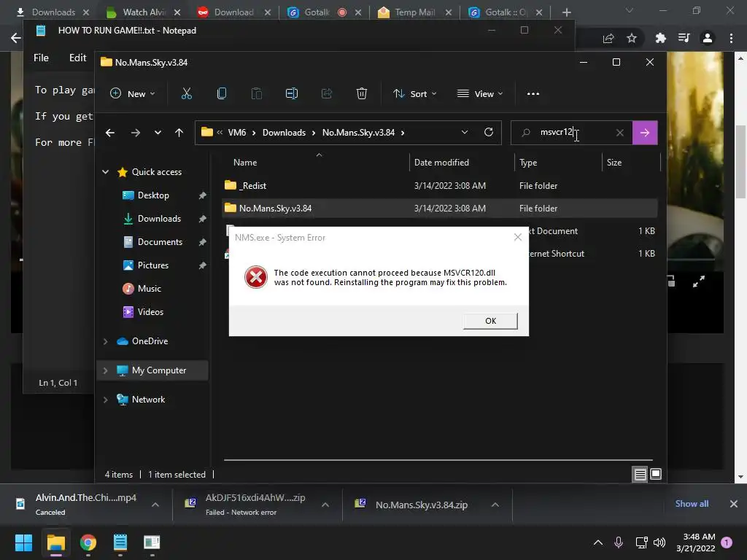Screen dimensions: 747x560
Task: Click the Cut scissors icon in Explorer toolbar
Action: 186,94
